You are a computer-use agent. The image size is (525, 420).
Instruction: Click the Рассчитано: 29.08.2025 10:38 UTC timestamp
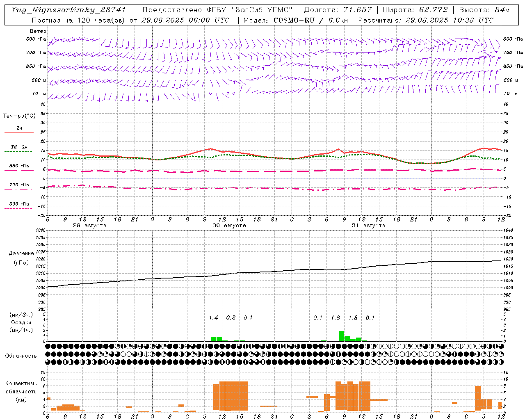click(426, 20)
